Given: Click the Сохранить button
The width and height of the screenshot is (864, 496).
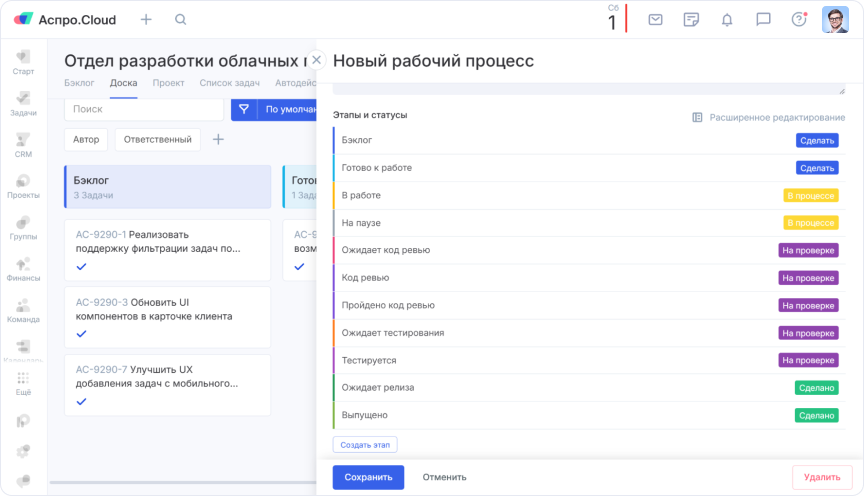Looking at the screenshot, I should point(368,477).
